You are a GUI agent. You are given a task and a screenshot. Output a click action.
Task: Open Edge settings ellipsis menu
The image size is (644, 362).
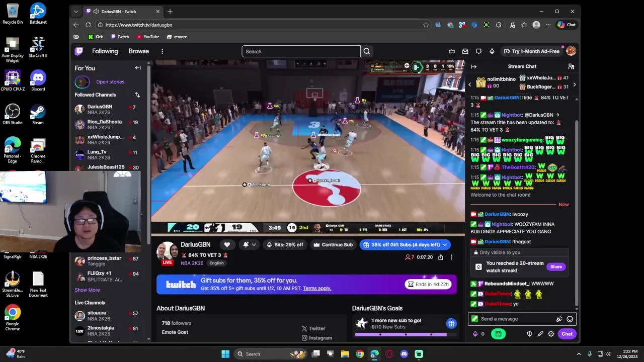coord(548,25)
